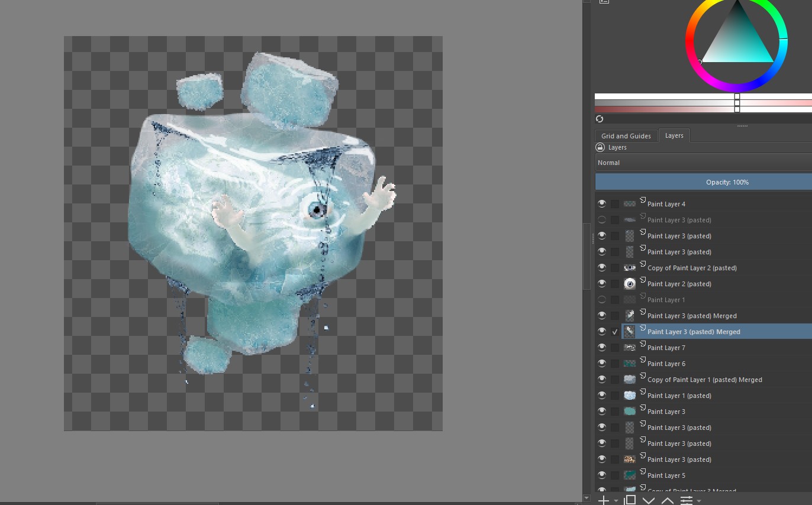Hide the Copy of Paint Layer 2 (pasted) layer
The width and height of the screenshot is (812, 505).
(602, 268)
